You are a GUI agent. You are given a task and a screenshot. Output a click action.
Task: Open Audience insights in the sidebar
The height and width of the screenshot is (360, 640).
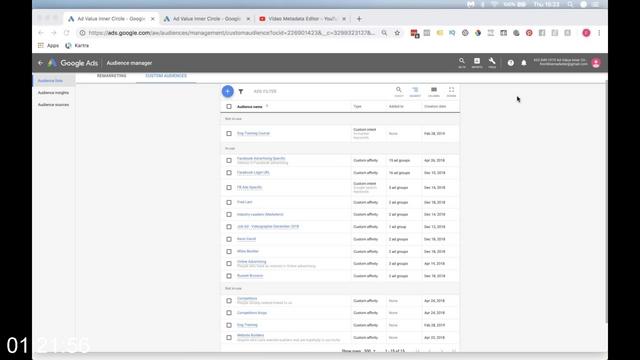pyautogui.click(x=53, y=93)
